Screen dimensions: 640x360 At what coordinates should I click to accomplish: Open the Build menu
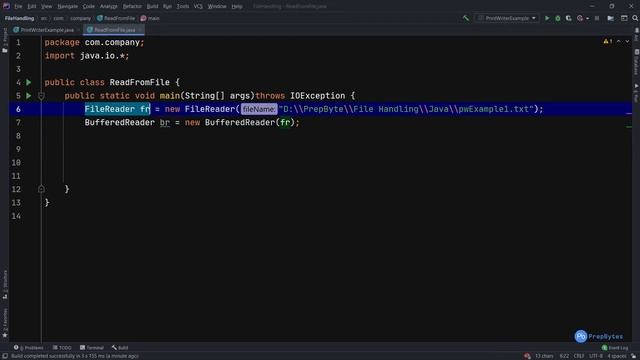click(152, 6)
